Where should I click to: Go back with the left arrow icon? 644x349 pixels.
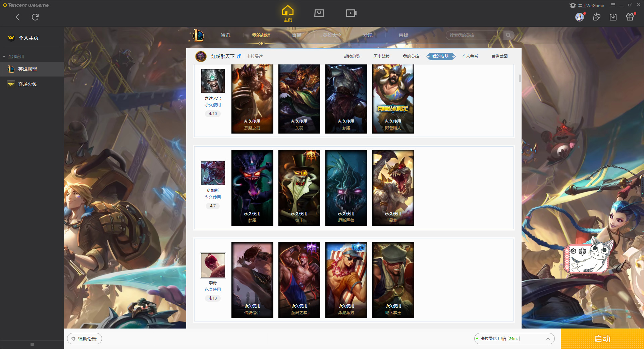point(18,17)
